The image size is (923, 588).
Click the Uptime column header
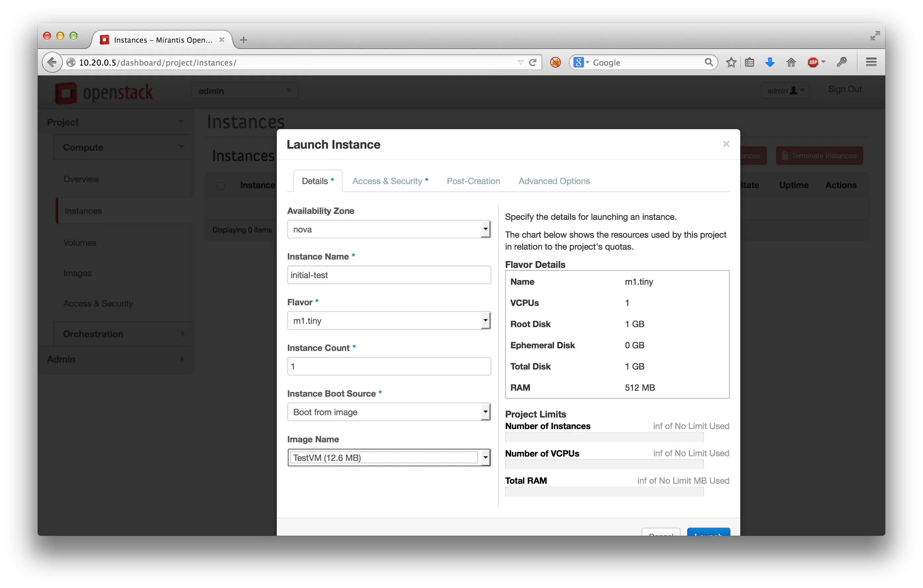[794, 185]
